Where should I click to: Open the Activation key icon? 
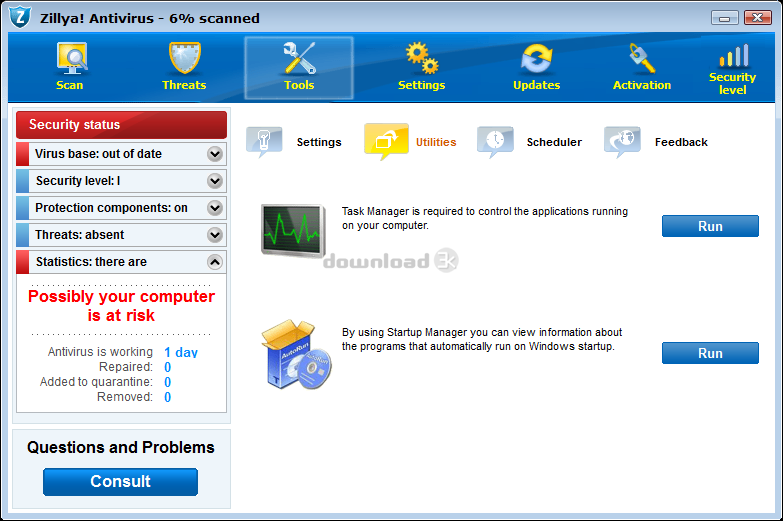pos(642,58)
